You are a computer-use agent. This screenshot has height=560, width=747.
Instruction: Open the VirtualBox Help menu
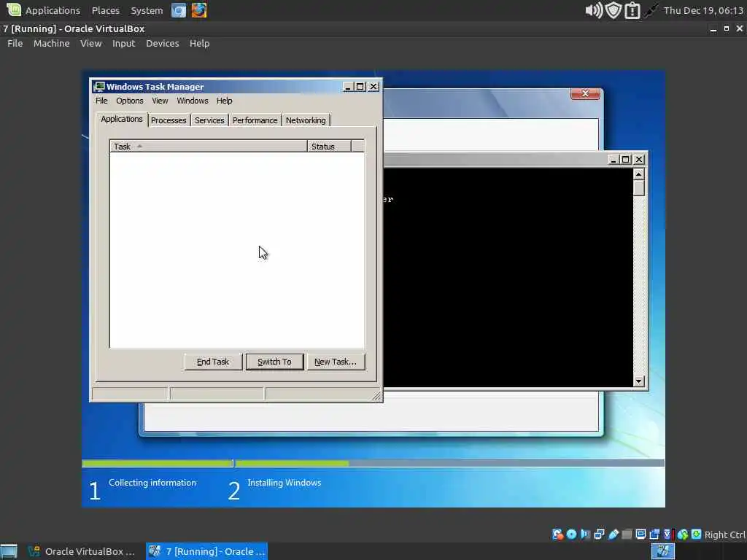(199, 43)
